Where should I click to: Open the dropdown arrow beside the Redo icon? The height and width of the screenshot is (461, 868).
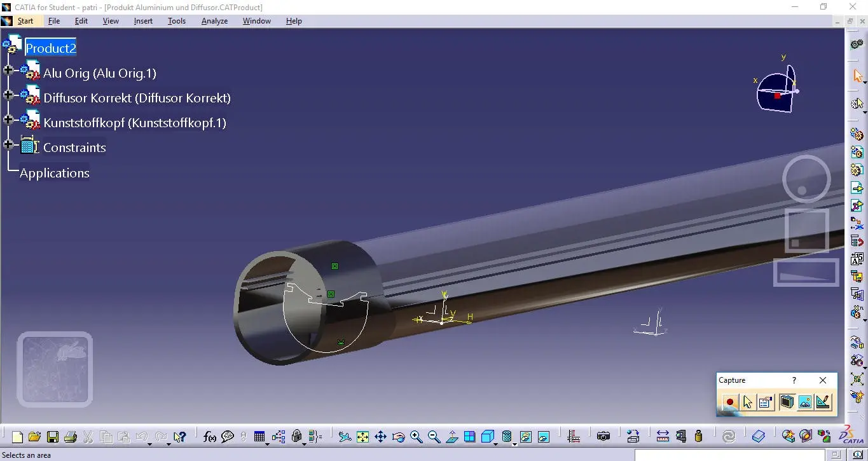pos(168,444)
